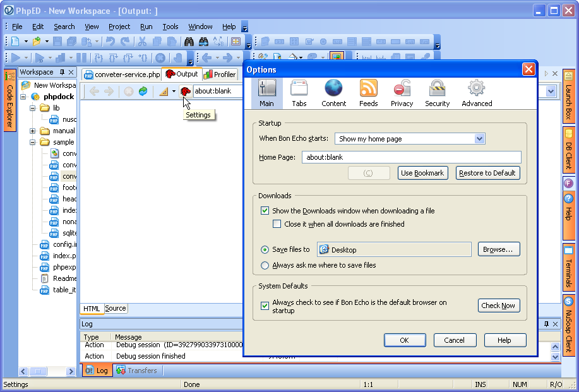579x392 pixels.
Task: Enable Close it when all downloads finished
Action: (277, 224)
